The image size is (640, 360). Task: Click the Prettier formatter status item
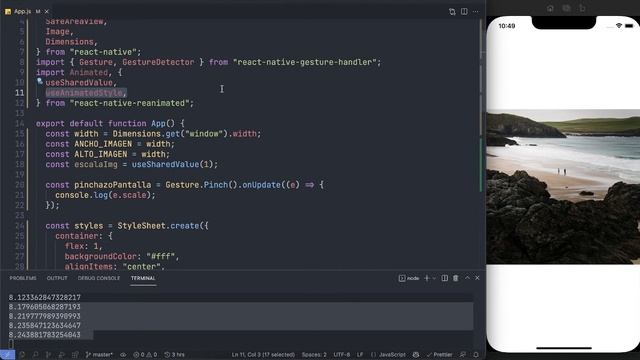point(439,355)
